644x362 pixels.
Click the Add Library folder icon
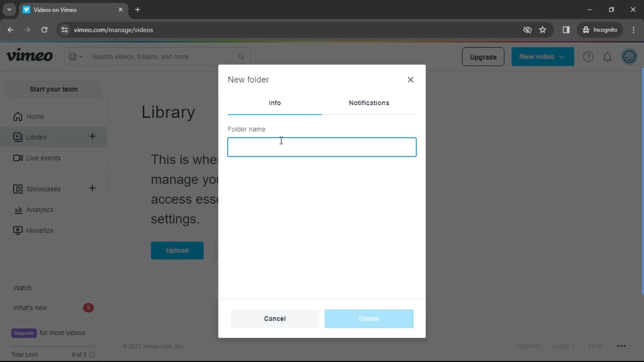[92, 136]
